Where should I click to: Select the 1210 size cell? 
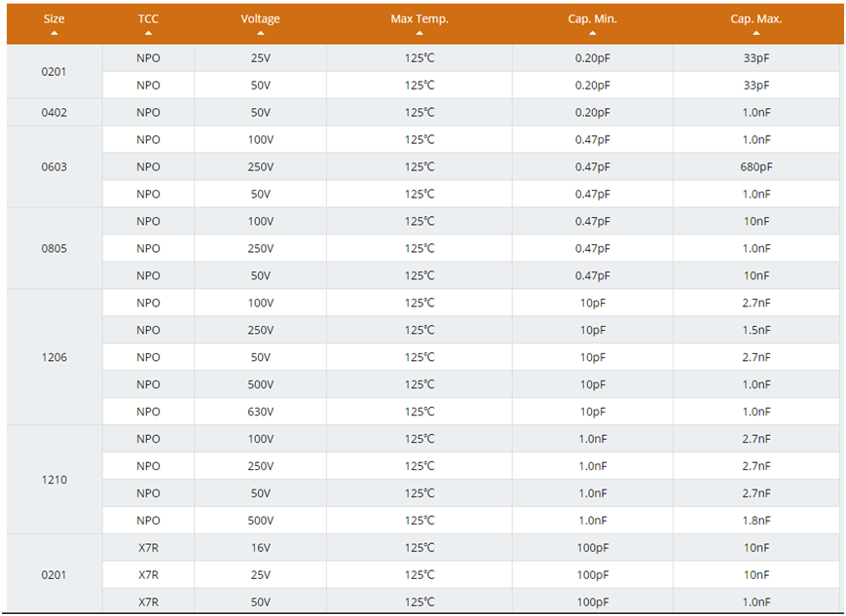point(54,480)
